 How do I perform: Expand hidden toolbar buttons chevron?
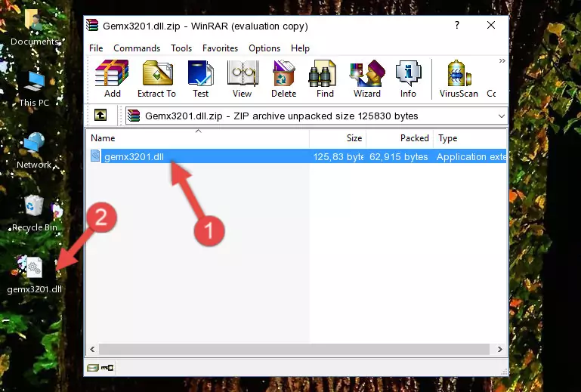click(502, 60)
